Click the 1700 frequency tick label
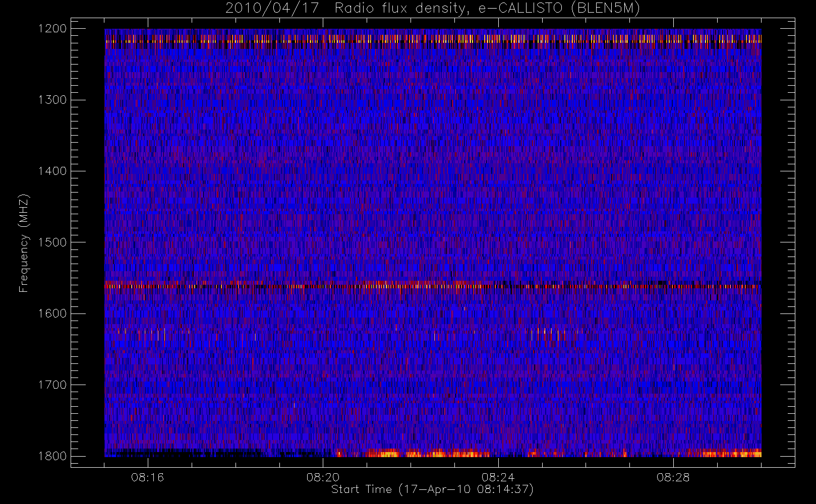This screenshot has width=816, height=504. click(52, 385)
